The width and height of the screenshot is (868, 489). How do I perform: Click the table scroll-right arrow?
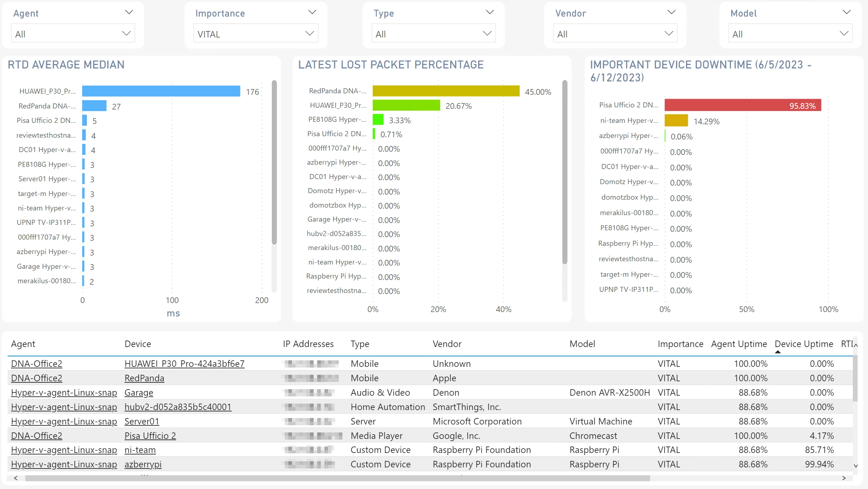(x=844, y=478)
